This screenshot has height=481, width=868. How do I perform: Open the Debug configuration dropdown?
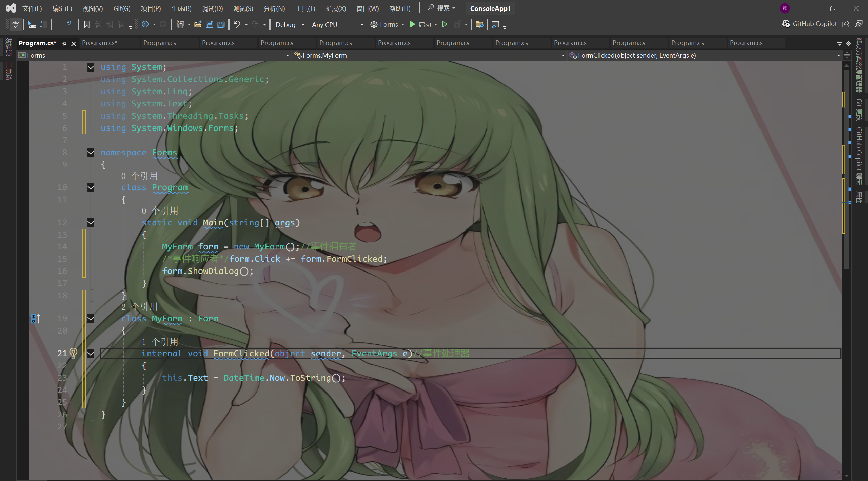(x=290, y=25)
